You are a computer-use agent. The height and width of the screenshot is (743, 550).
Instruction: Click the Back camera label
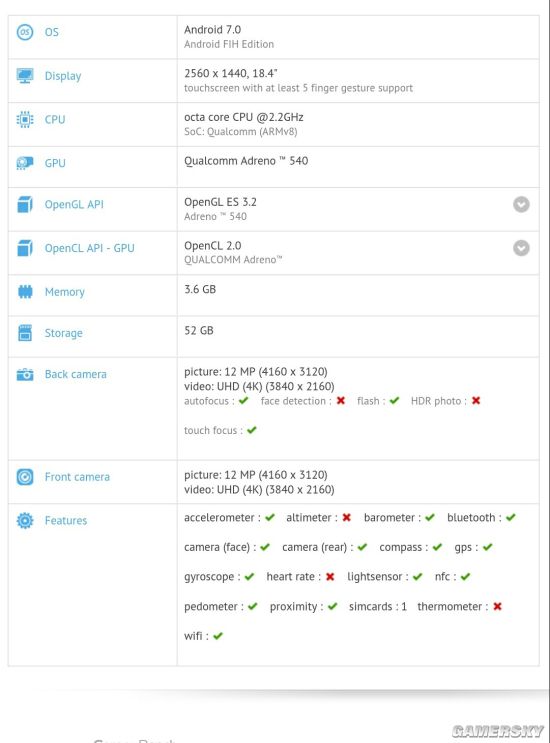click(x=76, y=374)
